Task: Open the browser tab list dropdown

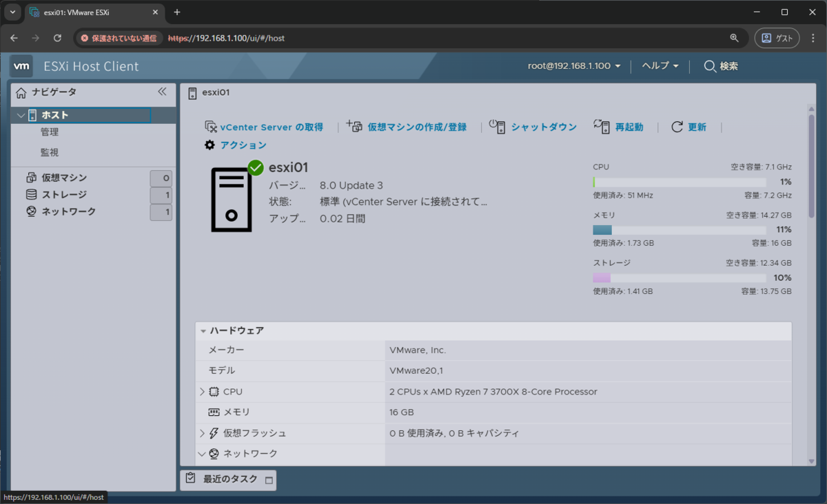Action: click(13, 12)
